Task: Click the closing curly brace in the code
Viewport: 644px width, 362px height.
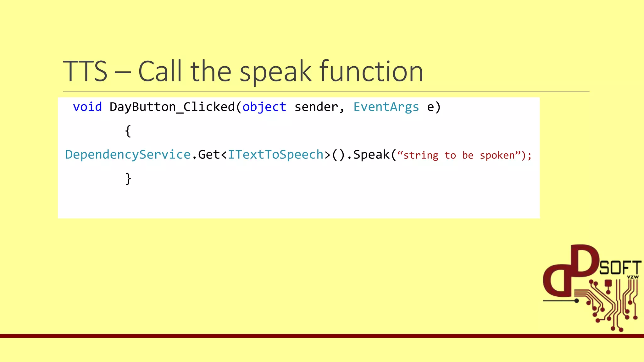Action: [x=128, y=179]
